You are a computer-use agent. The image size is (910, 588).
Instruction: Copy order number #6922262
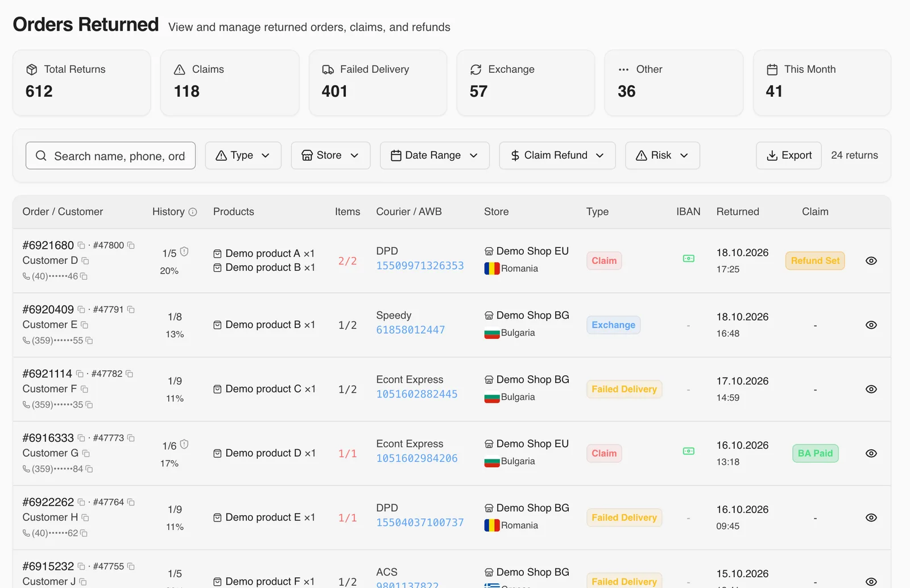tap(81, 503)
